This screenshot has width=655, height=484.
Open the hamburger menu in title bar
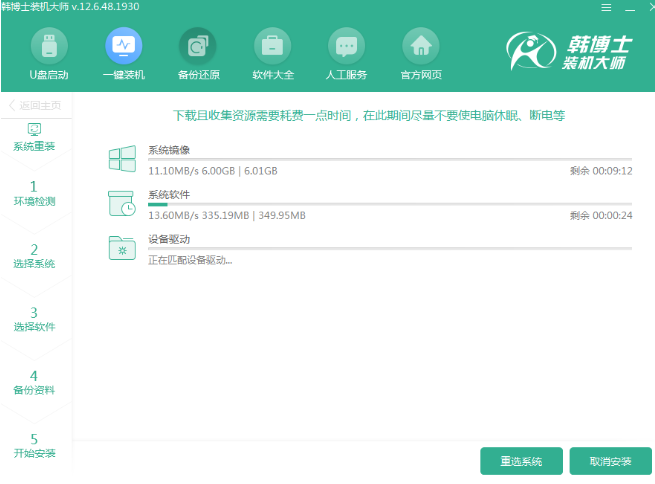pos(606,7)
